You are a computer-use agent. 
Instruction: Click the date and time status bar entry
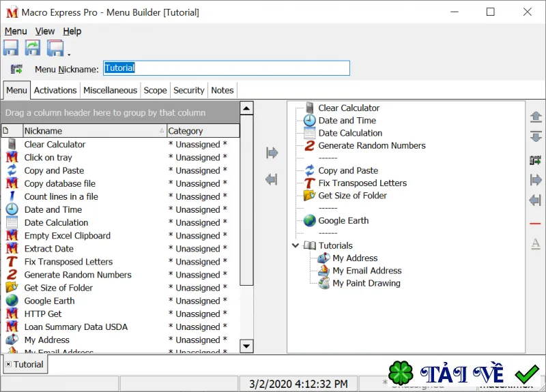[298, 384]
